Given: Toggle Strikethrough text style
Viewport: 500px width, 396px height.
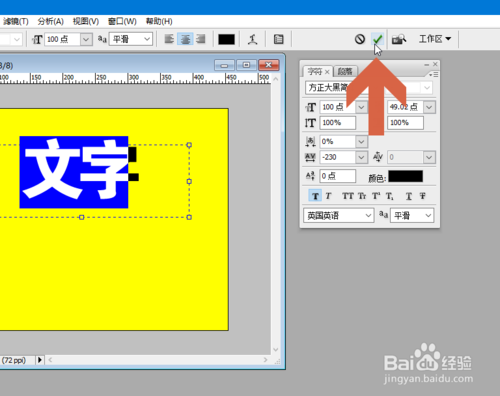Looking at the screenshot, I should (423, 196).
